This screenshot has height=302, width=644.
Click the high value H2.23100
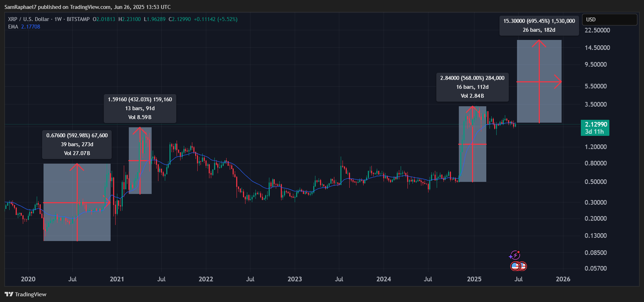click(x=130, y=19)
